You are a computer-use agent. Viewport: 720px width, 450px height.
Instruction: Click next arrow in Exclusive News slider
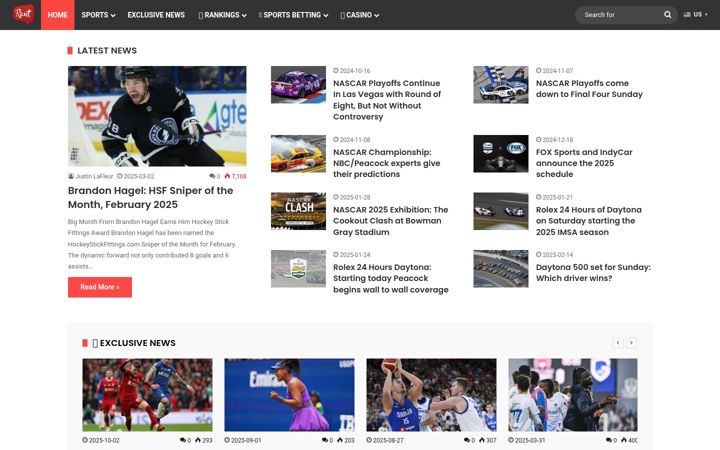coord(631,343)
